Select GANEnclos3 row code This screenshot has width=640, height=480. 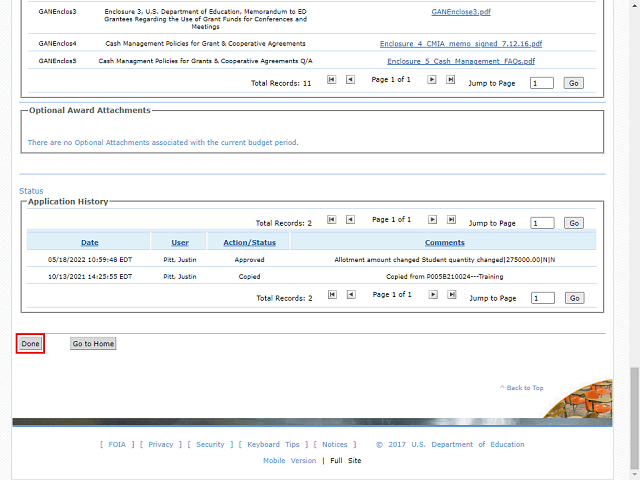[x=58, y=12]
